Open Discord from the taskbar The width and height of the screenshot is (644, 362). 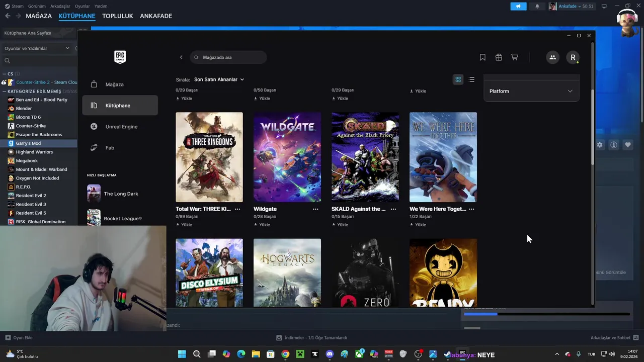point(330,354)
